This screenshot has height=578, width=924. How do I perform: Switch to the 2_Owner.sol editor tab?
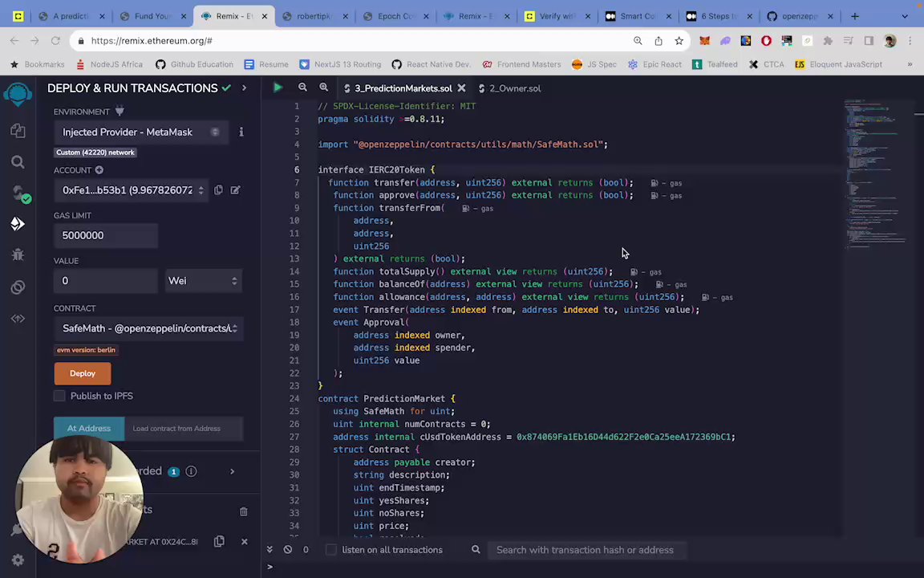(x=514, y=88)
